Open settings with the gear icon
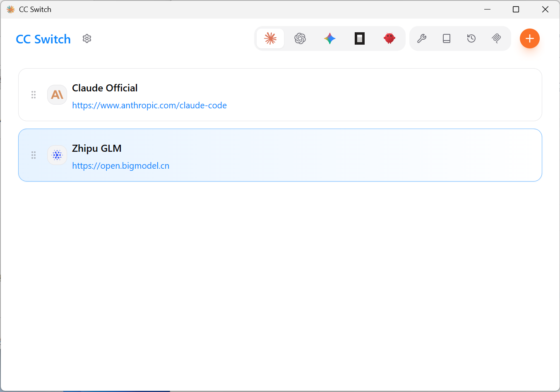Image resolution: width=560 pixels, height=392 pixels. [x=87, y=38]
